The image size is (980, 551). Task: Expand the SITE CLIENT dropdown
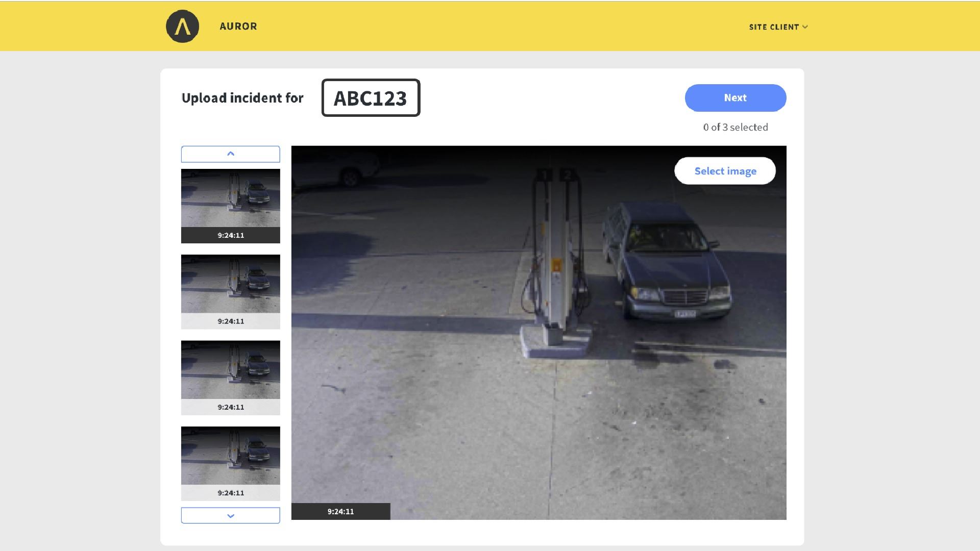pos(778,27)
